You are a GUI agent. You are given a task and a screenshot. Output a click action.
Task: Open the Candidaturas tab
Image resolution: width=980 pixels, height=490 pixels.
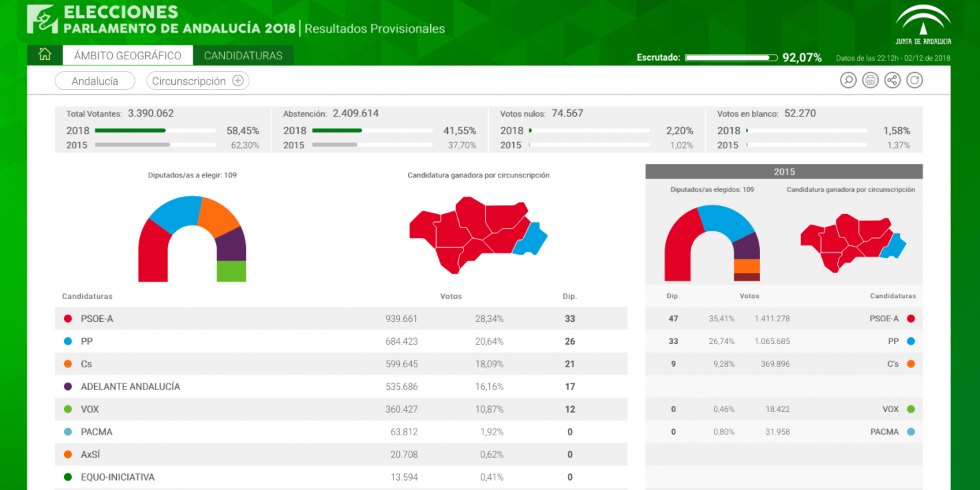[x=243, y=55]
